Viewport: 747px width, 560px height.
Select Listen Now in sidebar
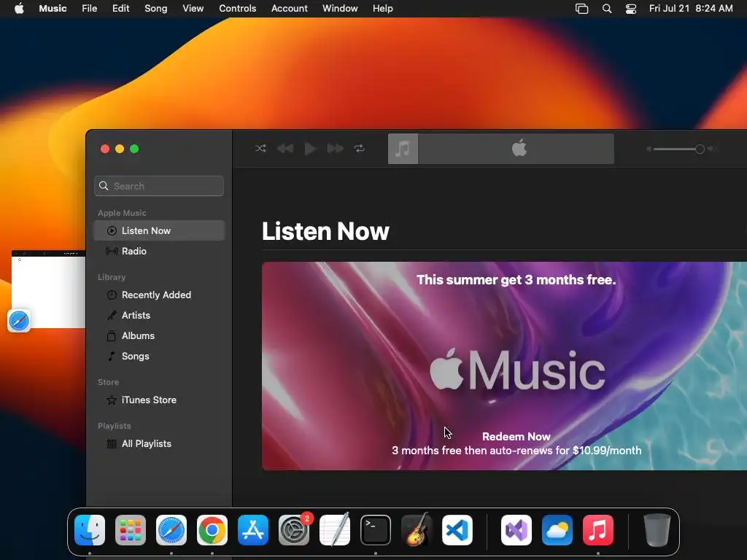159,230
